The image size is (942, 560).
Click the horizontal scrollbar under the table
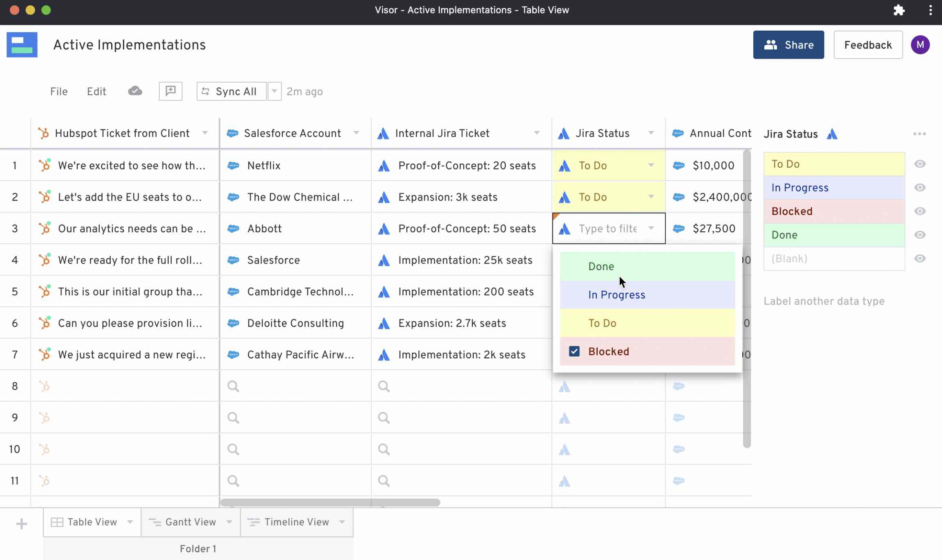[330, 502]
